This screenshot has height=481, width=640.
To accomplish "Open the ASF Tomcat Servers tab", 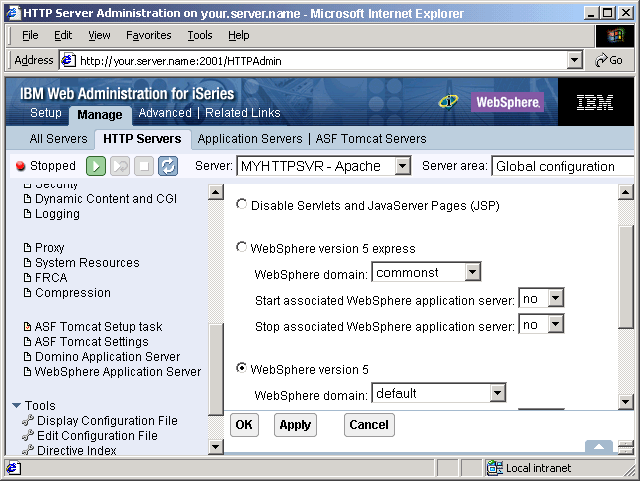I will pos(371,139).
